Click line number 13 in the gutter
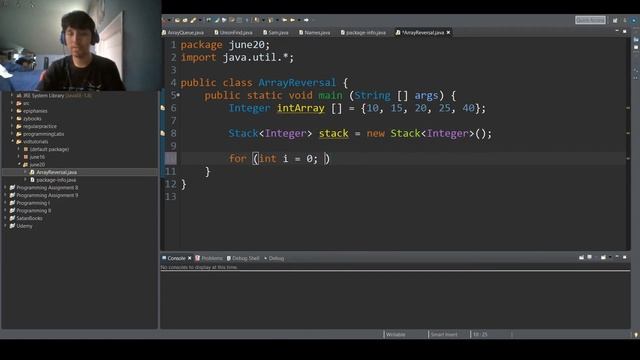The height and width of the screenshot is (360, 640). pos(171,197)
